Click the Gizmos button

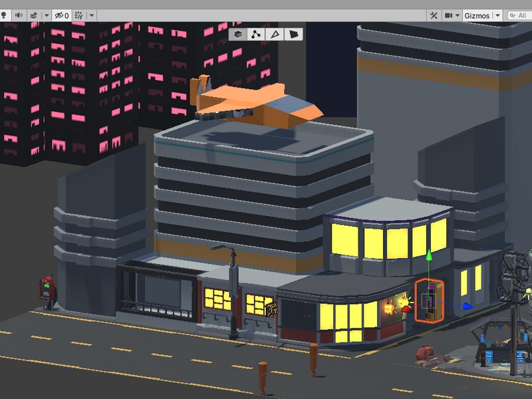(475, 14)
